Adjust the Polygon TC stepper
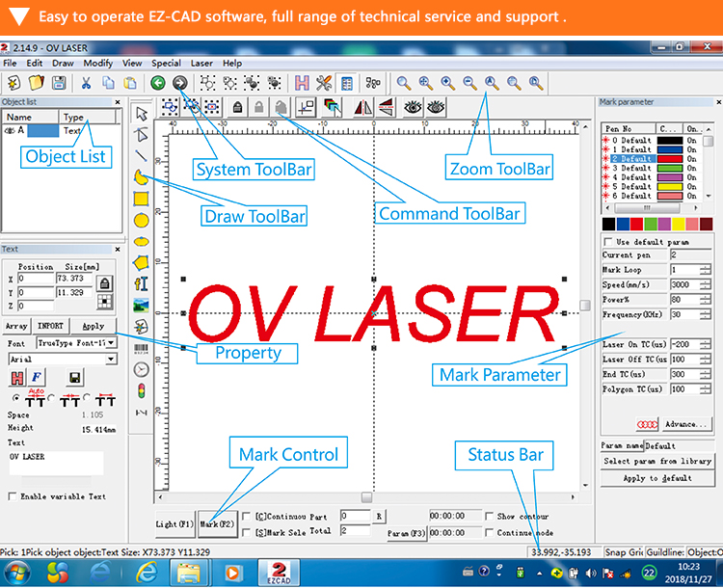The image size is (723, 588). 705,389
